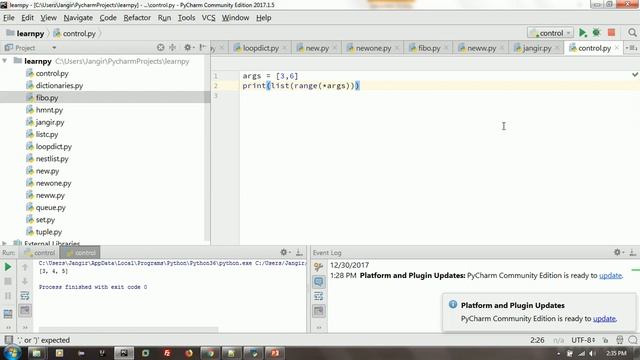Open the Refactor menu
This screenshot has width=640, height=360.
(137, 18)
